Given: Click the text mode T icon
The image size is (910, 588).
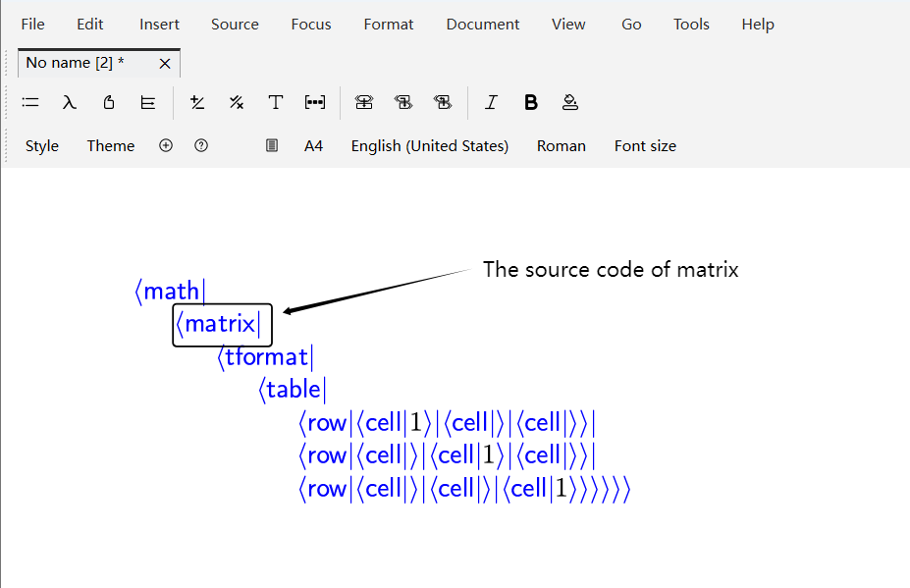Looking at the screenshot, I should 276,102.
